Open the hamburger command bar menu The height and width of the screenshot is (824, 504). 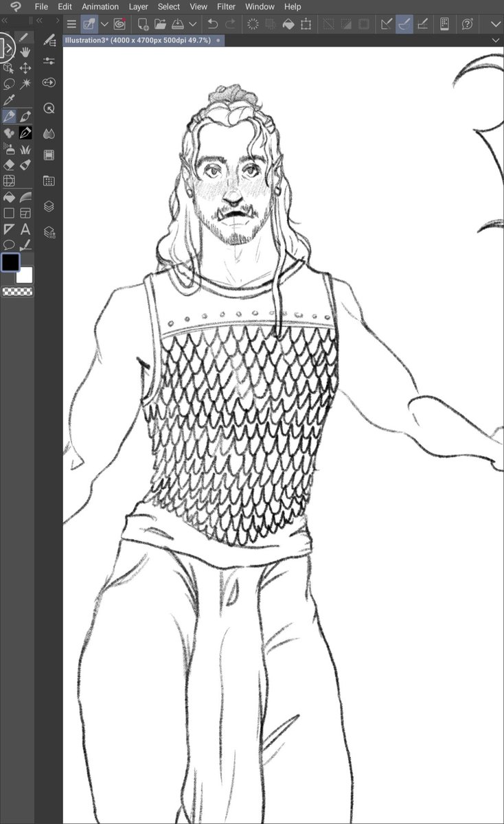[x=71, y=24]
